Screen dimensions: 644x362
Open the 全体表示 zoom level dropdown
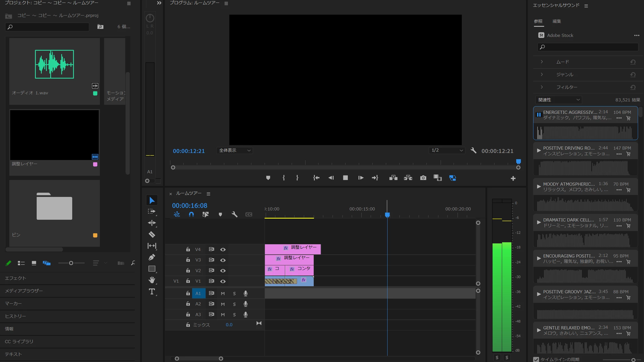tap(234, 150)
